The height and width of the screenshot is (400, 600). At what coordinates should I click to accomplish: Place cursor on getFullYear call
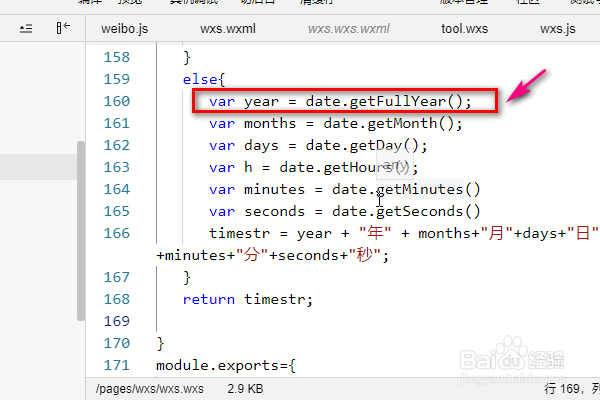pyautogui.click(x=398, y=101)
